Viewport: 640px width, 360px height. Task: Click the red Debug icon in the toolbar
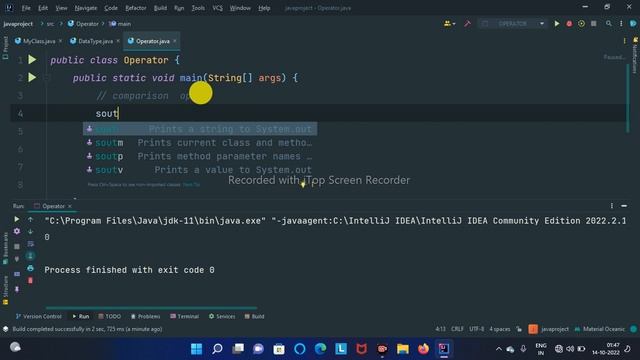tap(569, 24)
